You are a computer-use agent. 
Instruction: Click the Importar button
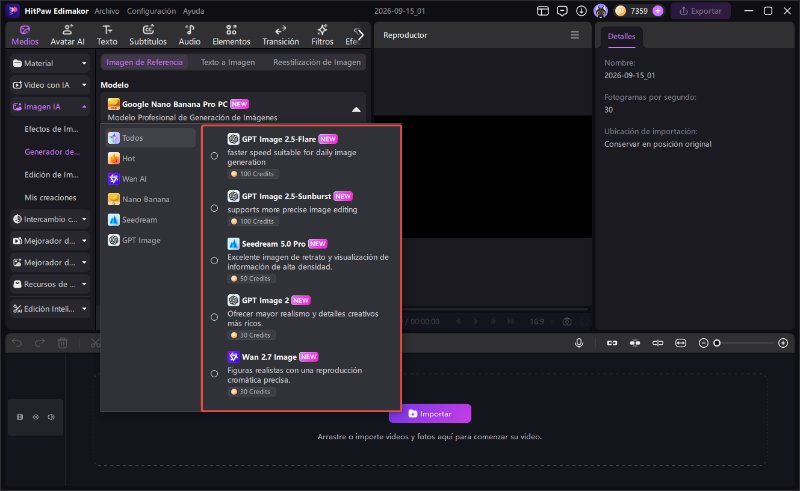point(430,414)
